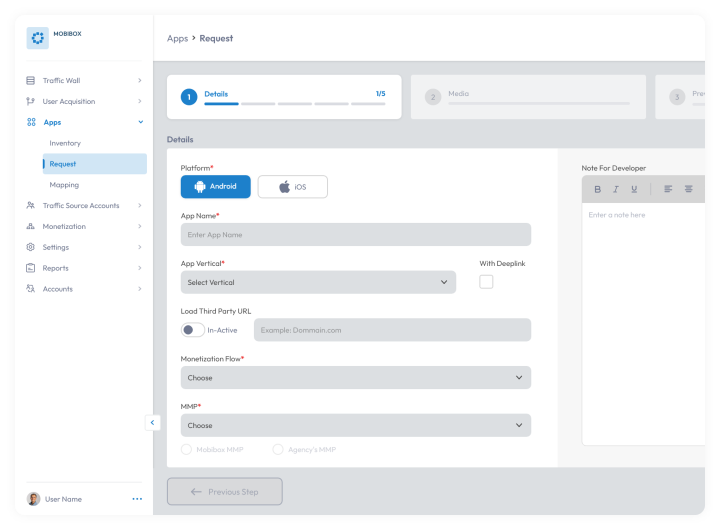Click the Mobibox logo icon
The width and height of the screenshot is (720, 530).
tap(38, 38)
